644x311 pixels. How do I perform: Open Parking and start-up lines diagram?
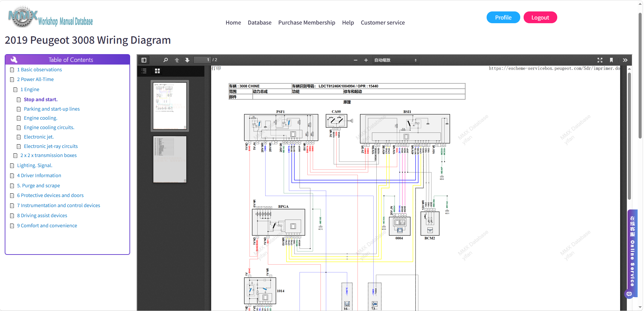tap(52, 109)
